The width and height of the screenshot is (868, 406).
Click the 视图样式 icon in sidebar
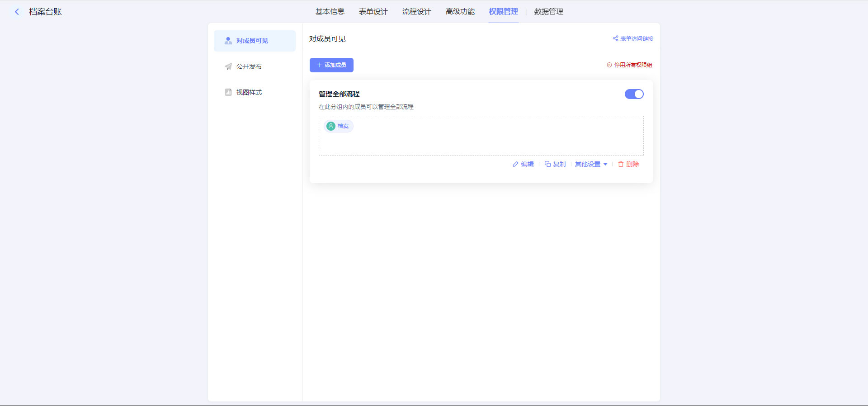click(228, 92)
